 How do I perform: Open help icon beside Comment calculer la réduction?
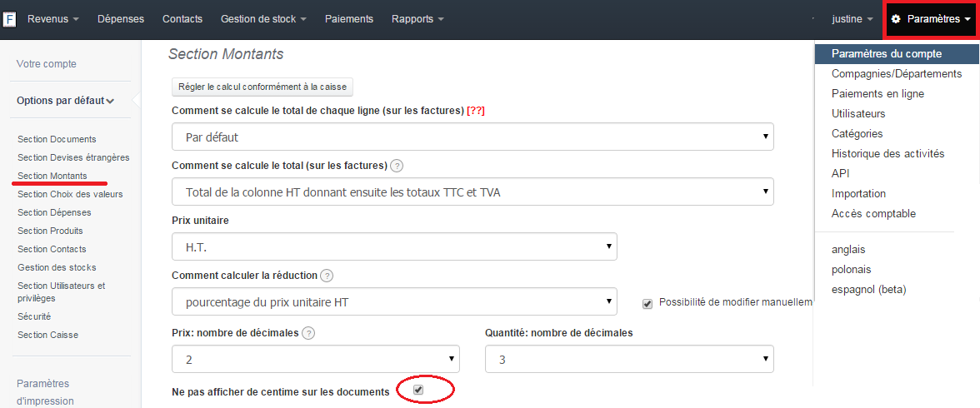point(327,276)
